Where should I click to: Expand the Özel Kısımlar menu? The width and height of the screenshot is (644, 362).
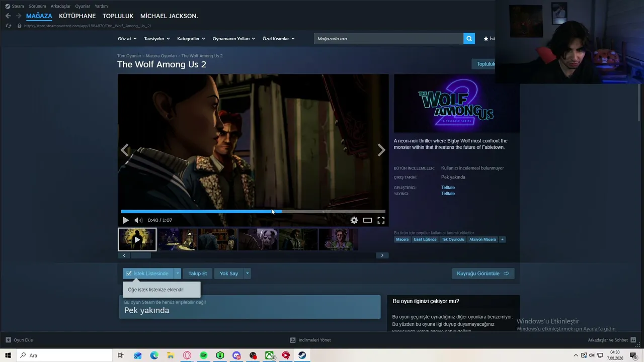279,39
